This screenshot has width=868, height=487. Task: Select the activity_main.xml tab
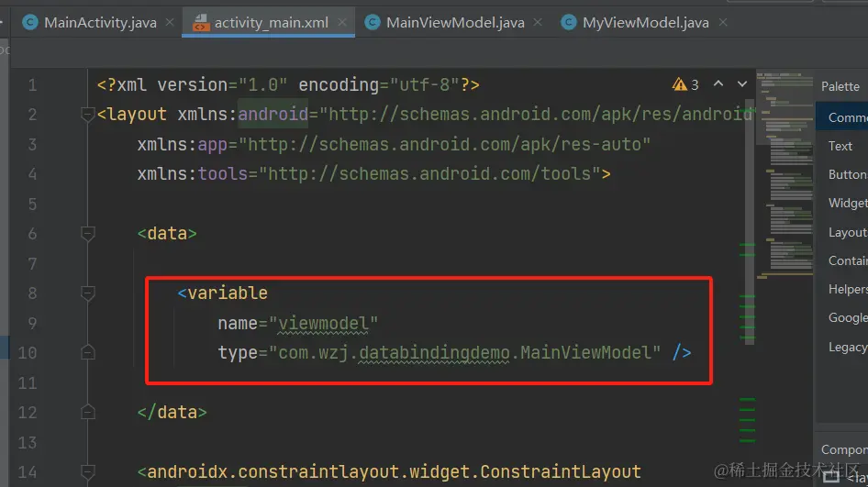click(271, 23)
